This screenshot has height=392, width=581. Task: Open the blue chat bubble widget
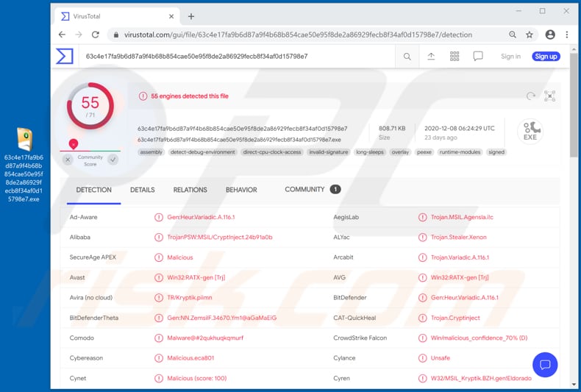pos(545,365)
